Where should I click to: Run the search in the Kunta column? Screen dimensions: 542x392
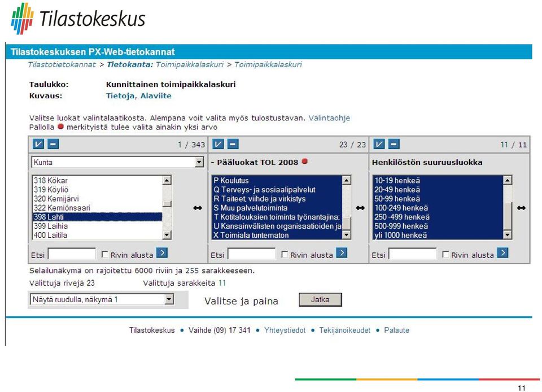point(162,253)
